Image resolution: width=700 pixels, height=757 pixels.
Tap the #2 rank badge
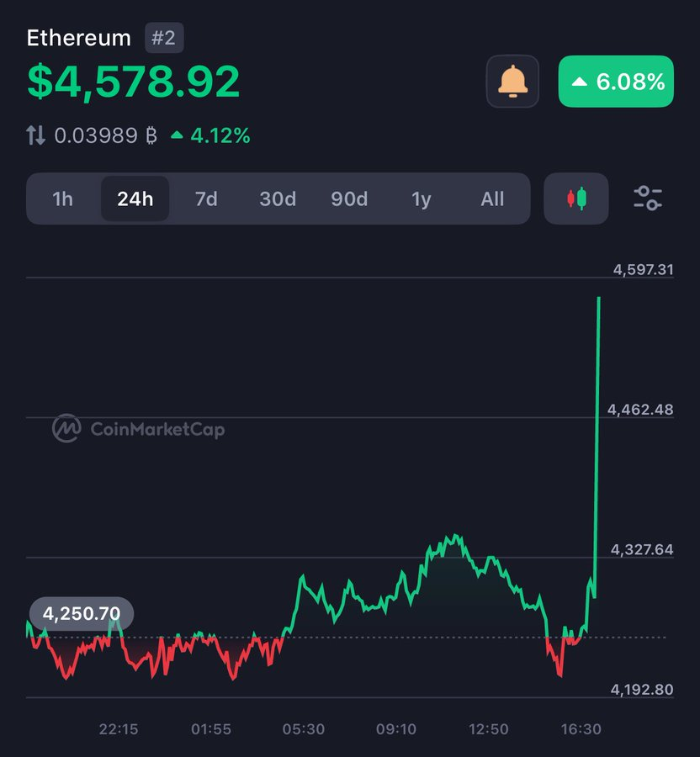coord(164,38)
